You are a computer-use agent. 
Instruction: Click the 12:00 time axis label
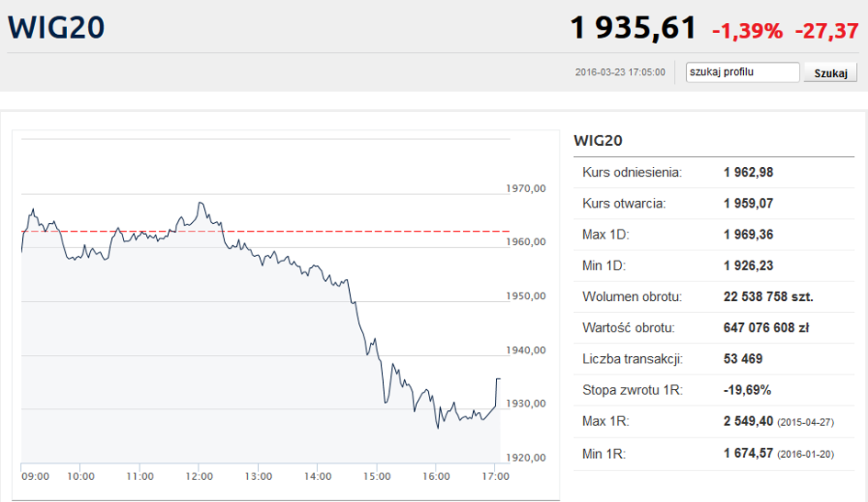[198, 476]
